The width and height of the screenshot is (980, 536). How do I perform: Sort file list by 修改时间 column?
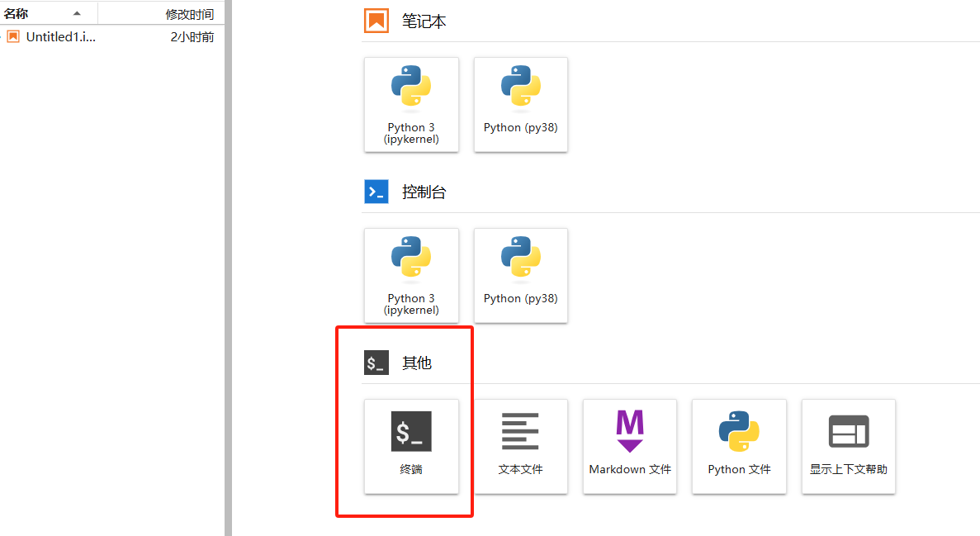pos(161,14)
